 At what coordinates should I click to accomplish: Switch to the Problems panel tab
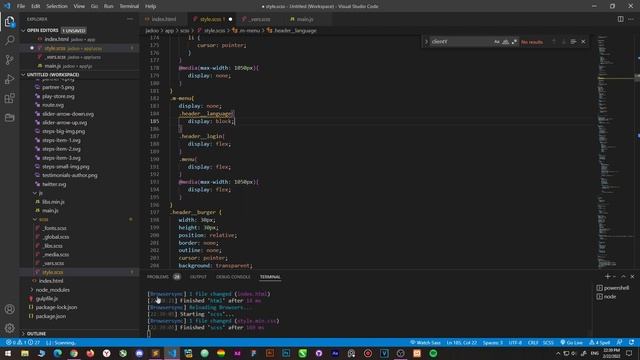click(158, 277)
